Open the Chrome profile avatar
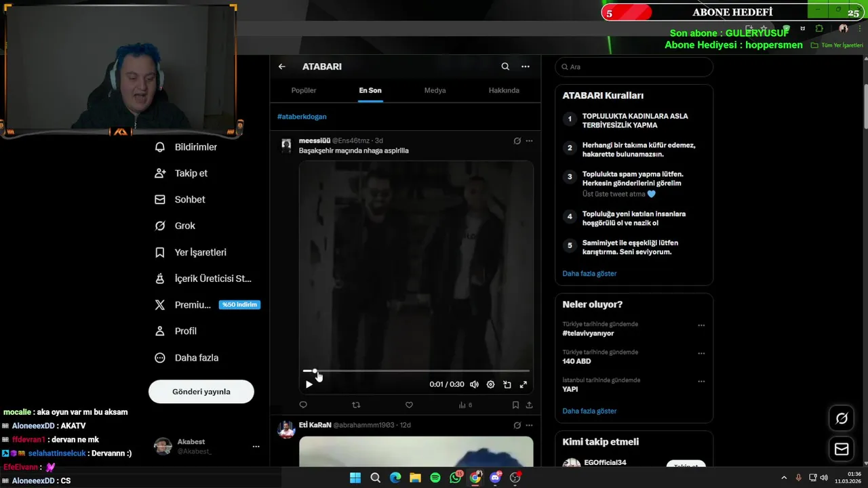The image size is (868, 488). coord(844,28)
